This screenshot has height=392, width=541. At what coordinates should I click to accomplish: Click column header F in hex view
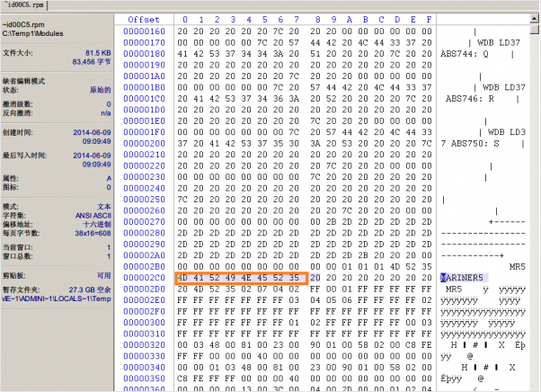[x=429, y=20]
